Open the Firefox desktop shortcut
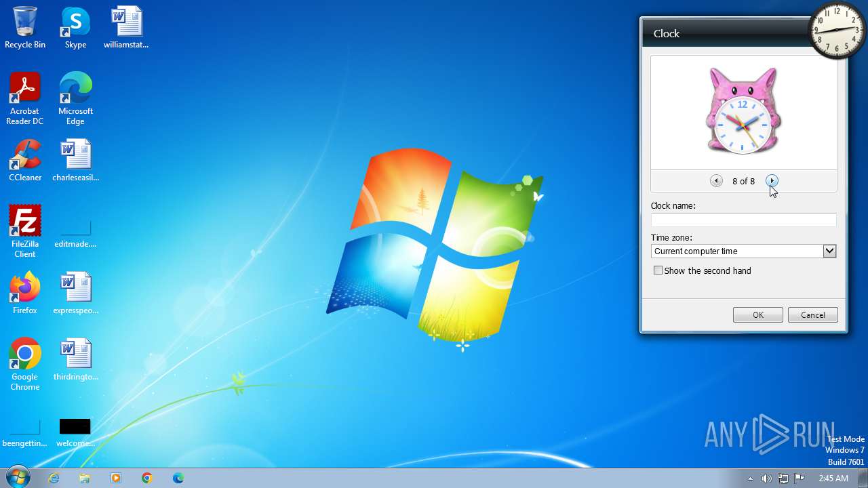Viewport: 868px width, 488px height. [25, 293]
